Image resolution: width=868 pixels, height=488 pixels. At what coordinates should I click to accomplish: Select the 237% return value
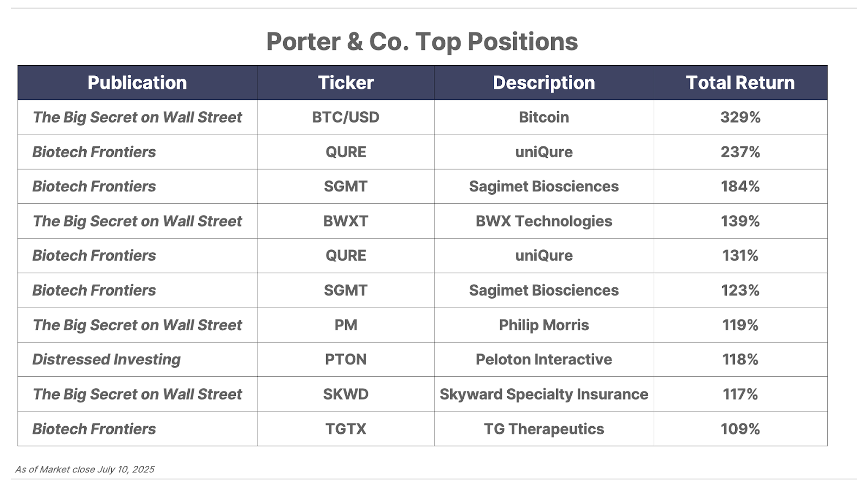click(741, 152)
